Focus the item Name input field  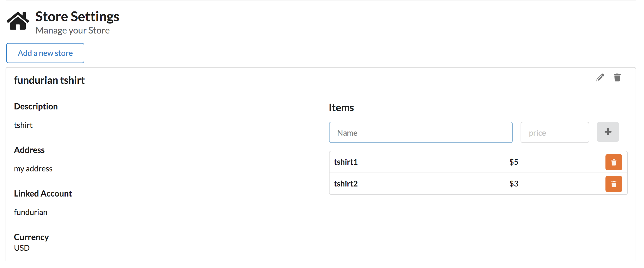[421, 132]
